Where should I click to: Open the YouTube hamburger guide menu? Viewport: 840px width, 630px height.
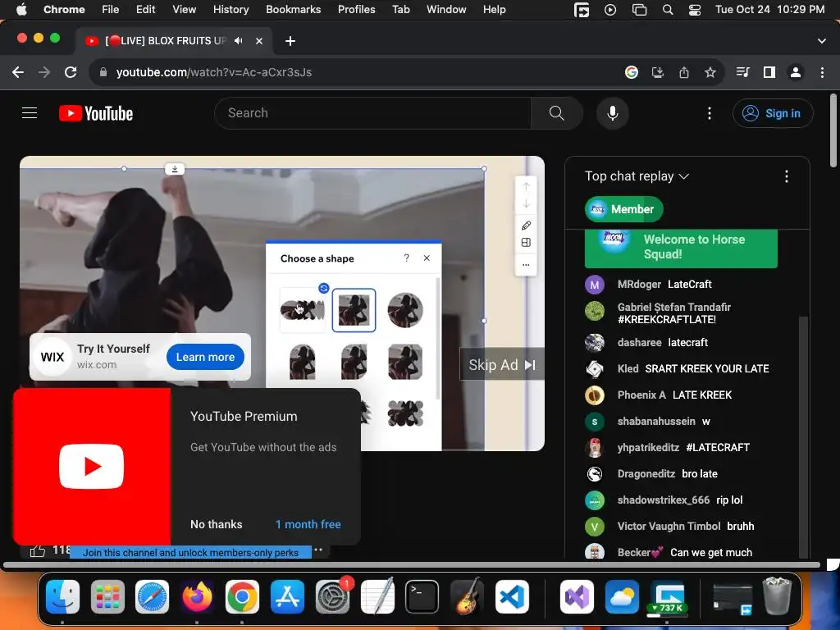(30, 113)
